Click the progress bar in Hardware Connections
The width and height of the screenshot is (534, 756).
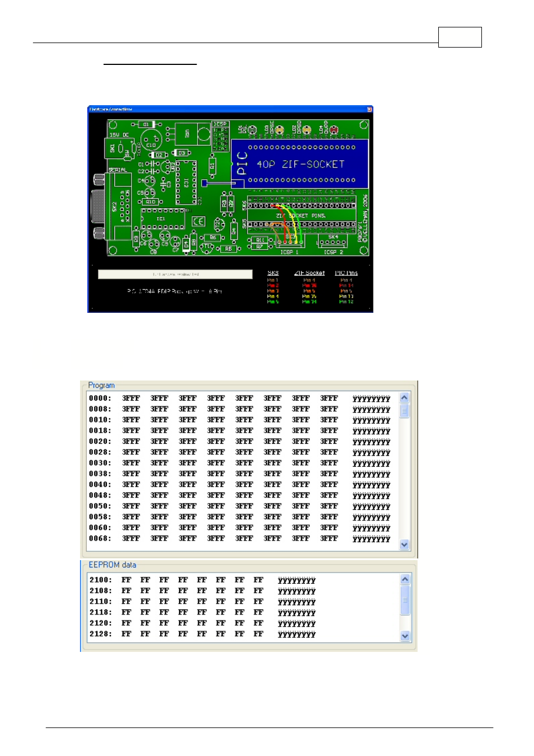point(175,274)
